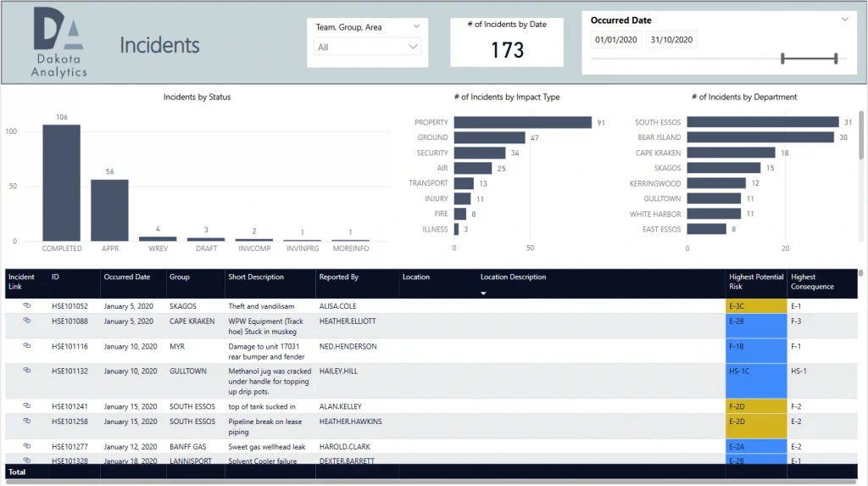The image size is (868, 486).
Task: Open incident link icon for HSE101052
Action: [x=26, y=305]
